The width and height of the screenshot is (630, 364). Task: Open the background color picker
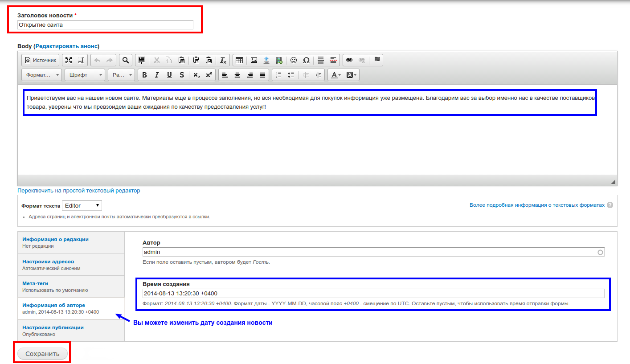351,75
